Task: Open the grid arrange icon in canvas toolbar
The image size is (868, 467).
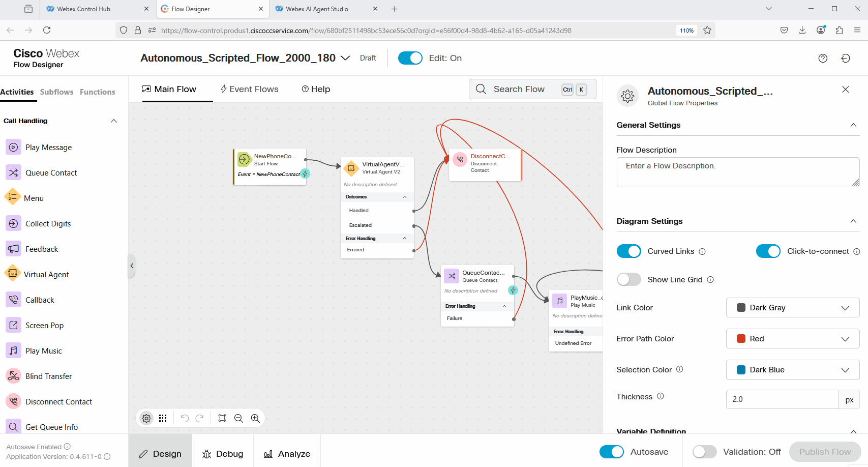Action: tap(163, 418)
